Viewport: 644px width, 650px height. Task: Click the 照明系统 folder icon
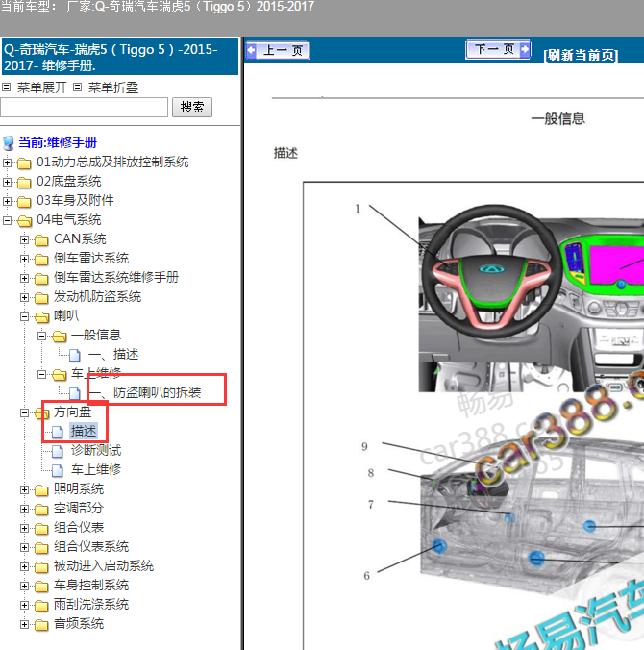point(41,490)
